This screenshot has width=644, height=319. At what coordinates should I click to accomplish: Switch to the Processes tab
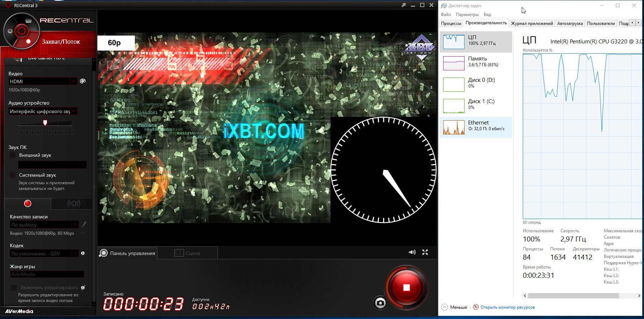(x=451, y=23)
